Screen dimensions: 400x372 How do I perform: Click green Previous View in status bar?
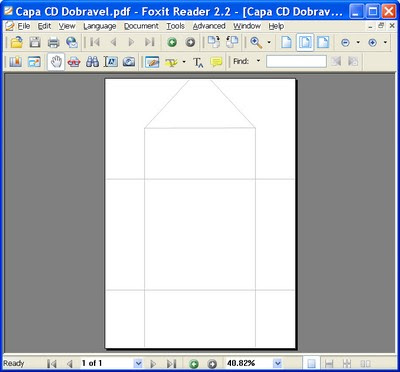tap(194, 363)
